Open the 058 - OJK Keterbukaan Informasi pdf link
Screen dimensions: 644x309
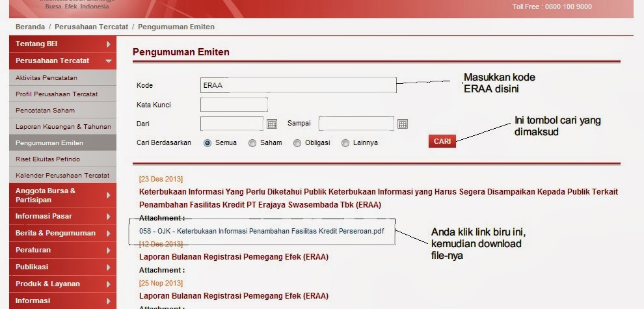(x=262, y=231)
